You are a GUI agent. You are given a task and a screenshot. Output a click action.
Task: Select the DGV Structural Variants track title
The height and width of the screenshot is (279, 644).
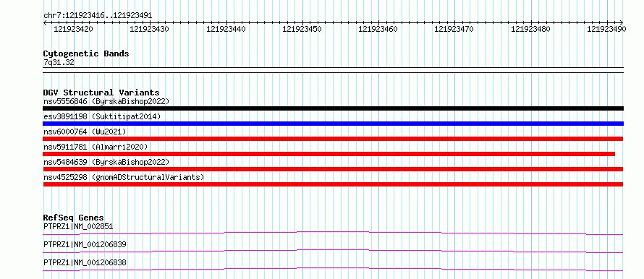point(101,93)
